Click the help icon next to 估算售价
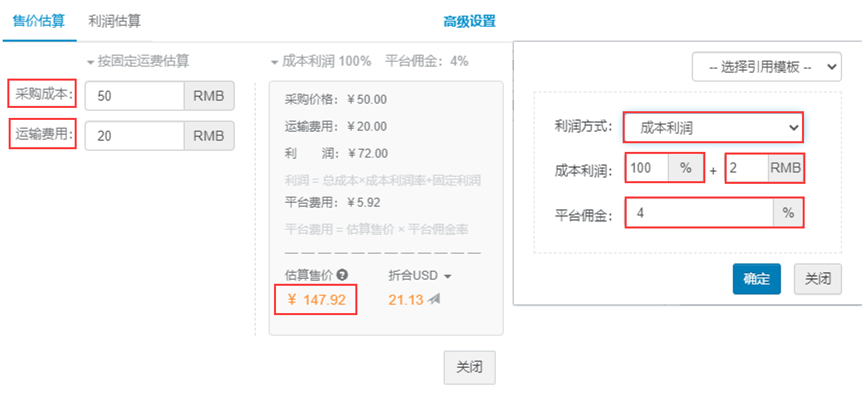The height and width of the screenshot is (409, 868). pos(343,274)
